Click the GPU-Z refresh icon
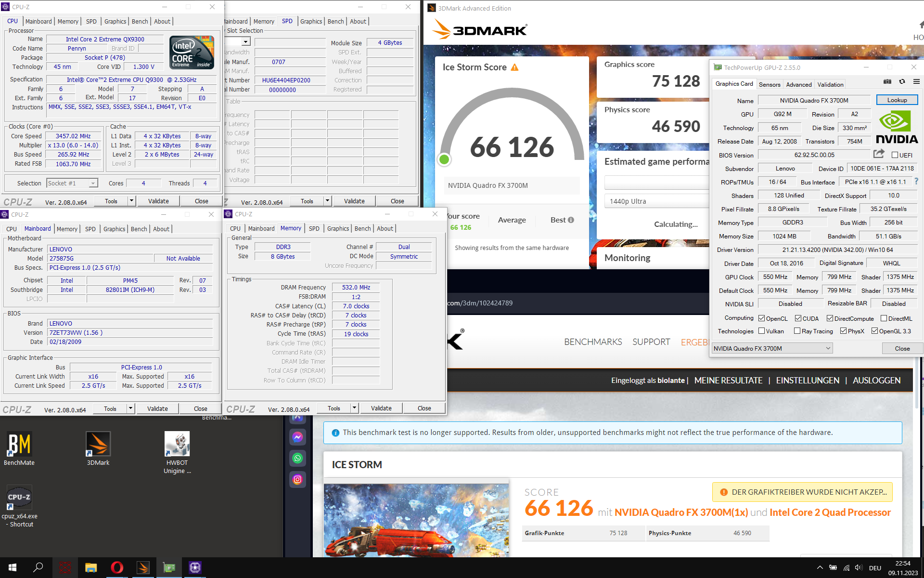The width and height of the screenshot is (924, 578). pyautogui.click(x=902, y=82)
